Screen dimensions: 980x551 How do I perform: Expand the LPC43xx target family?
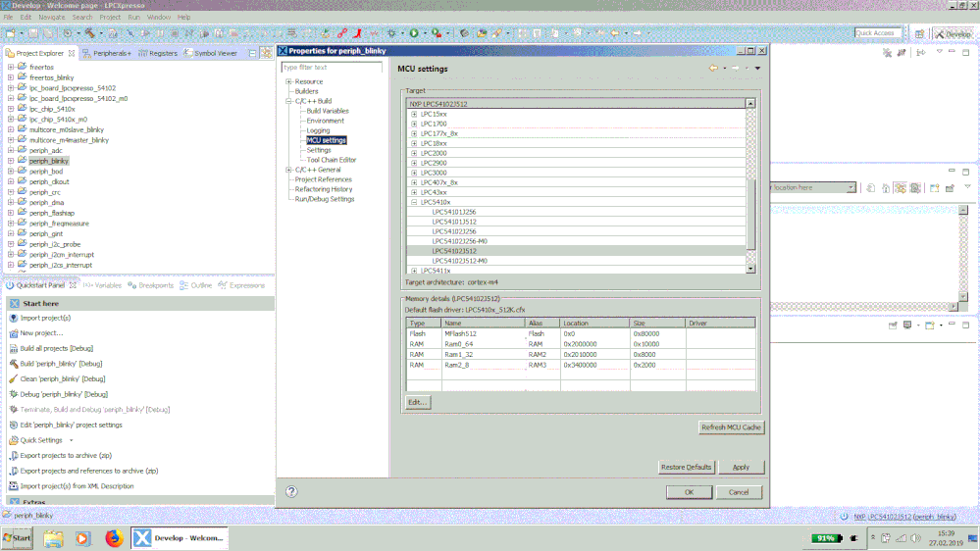click(x=414, y=192)
